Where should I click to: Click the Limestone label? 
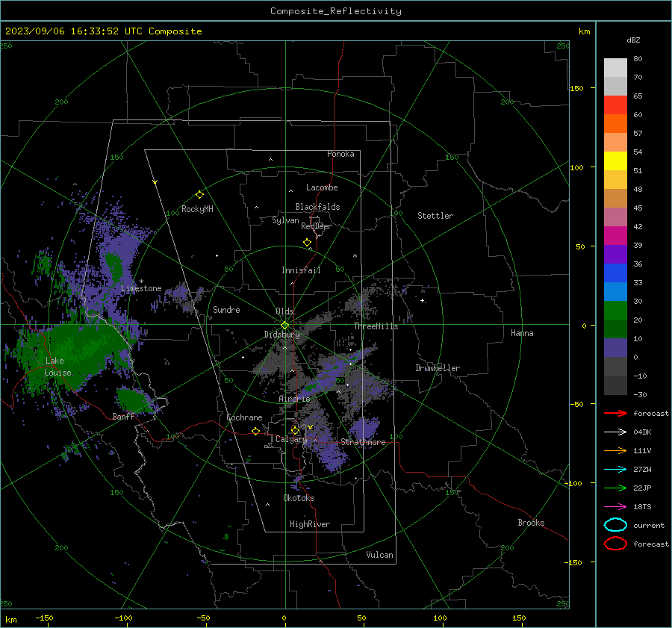click(x=141, y=288)
